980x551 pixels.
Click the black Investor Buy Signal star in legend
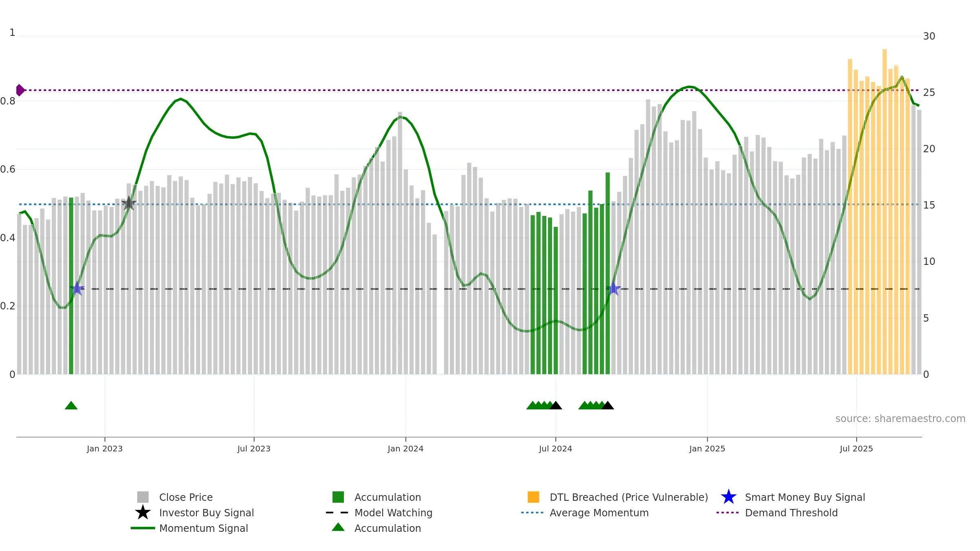[x=143, y=513]
